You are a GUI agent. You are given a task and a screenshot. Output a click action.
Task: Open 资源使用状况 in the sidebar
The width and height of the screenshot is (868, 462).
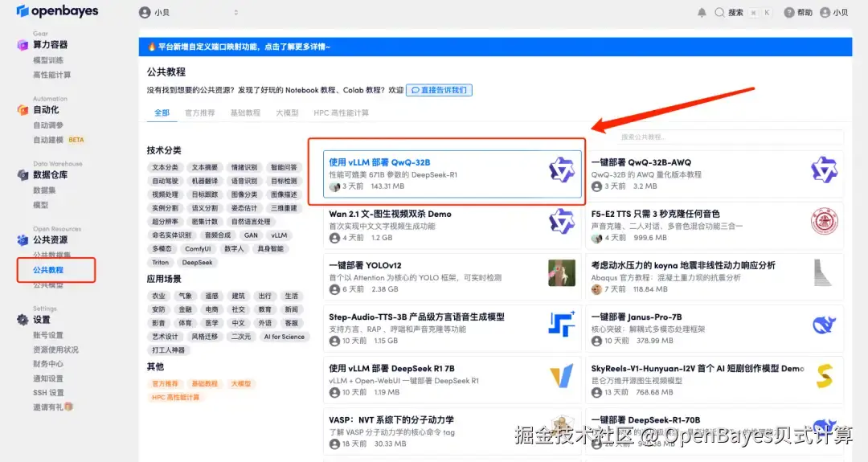click(x=56, y=350)
